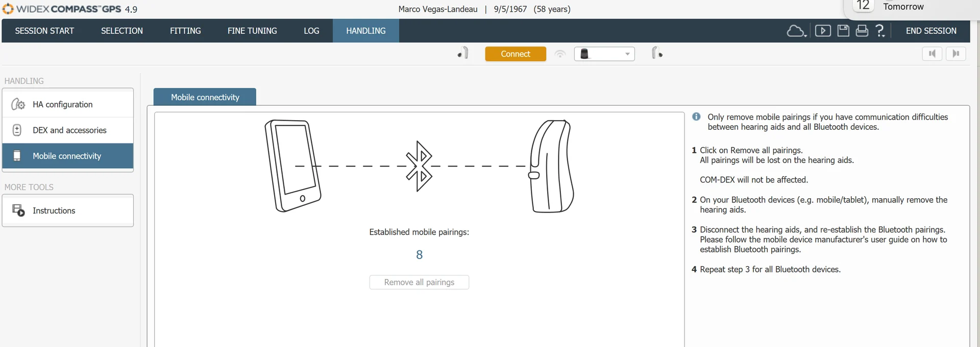Click the "Repeat step 3 for all Bluetooth devices." text

pos(770,269)
